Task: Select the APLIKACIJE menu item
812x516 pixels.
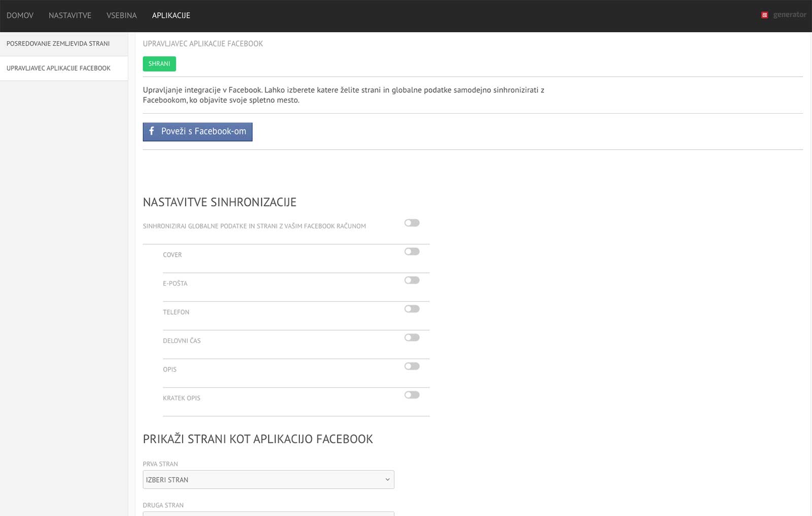Action: [171, 15]
